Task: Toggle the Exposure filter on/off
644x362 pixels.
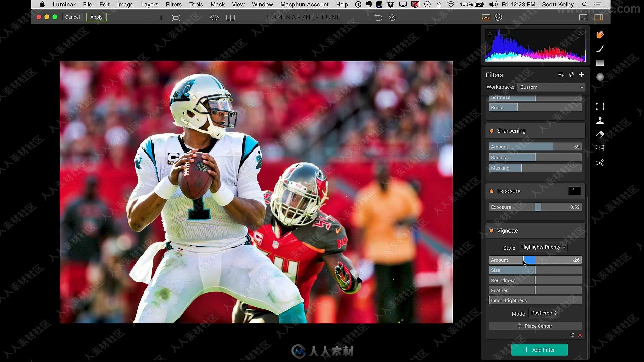Action: coord(491,191)
